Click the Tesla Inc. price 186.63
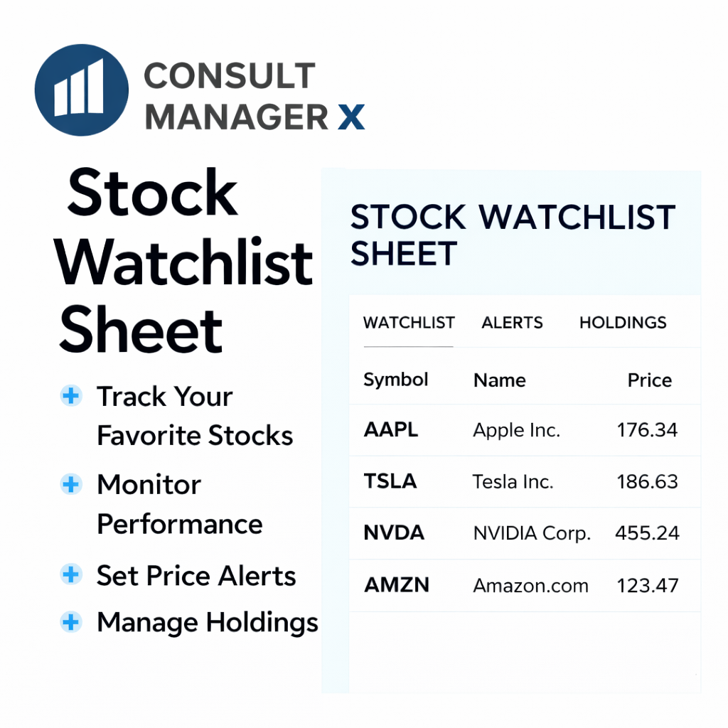The height and width of the screenshot is (728, 728). (x=647, y=481)
